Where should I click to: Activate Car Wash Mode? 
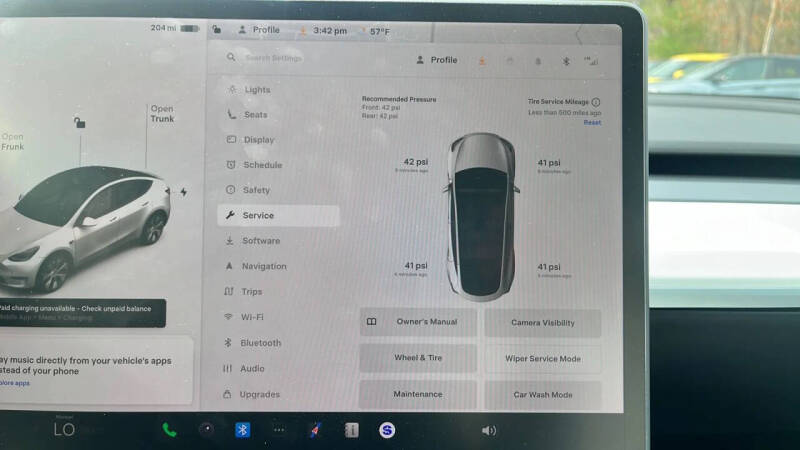point(543,395)
